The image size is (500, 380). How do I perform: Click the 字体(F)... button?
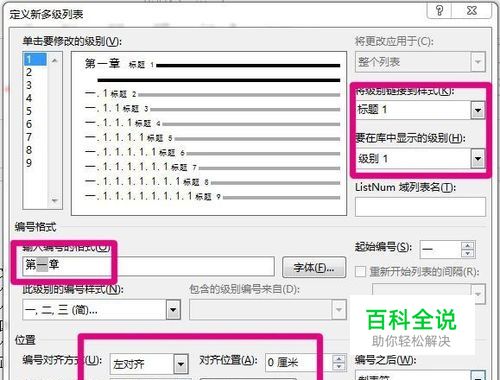point(314,267)
